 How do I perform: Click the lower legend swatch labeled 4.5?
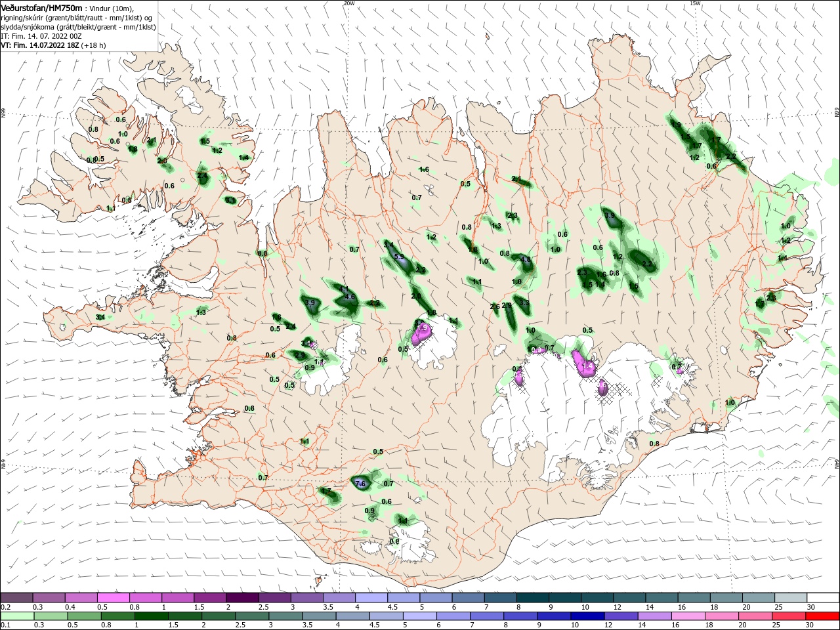(386, 616)
